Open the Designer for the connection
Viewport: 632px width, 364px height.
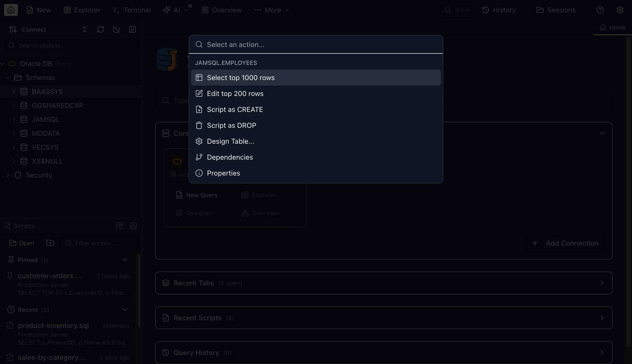(x=194, y=213)
